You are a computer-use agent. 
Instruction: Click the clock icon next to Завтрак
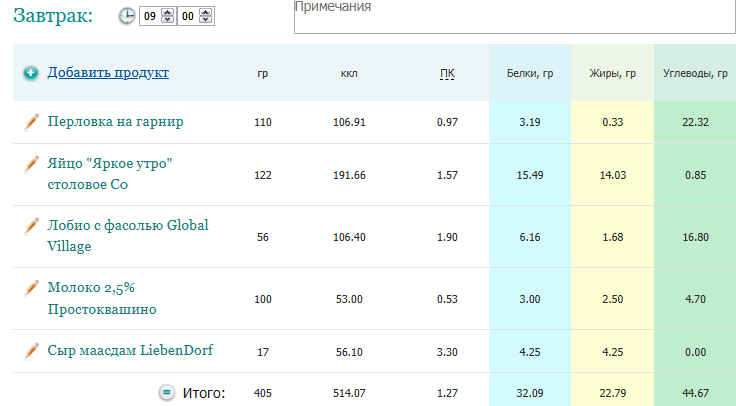[127, 16]
